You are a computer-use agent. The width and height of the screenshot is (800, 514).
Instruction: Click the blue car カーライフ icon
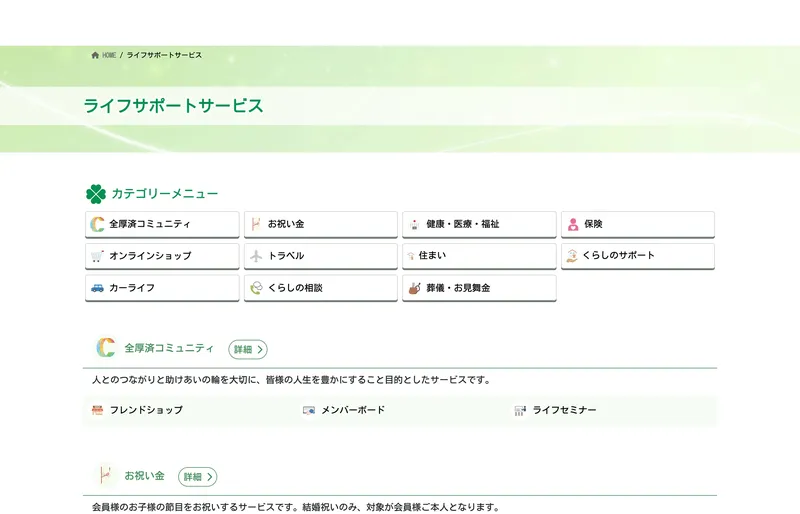[x=97, y=288]
